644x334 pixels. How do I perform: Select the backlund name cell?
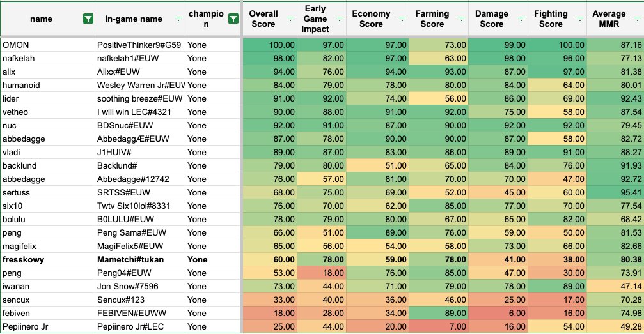[x=47, y=166]
